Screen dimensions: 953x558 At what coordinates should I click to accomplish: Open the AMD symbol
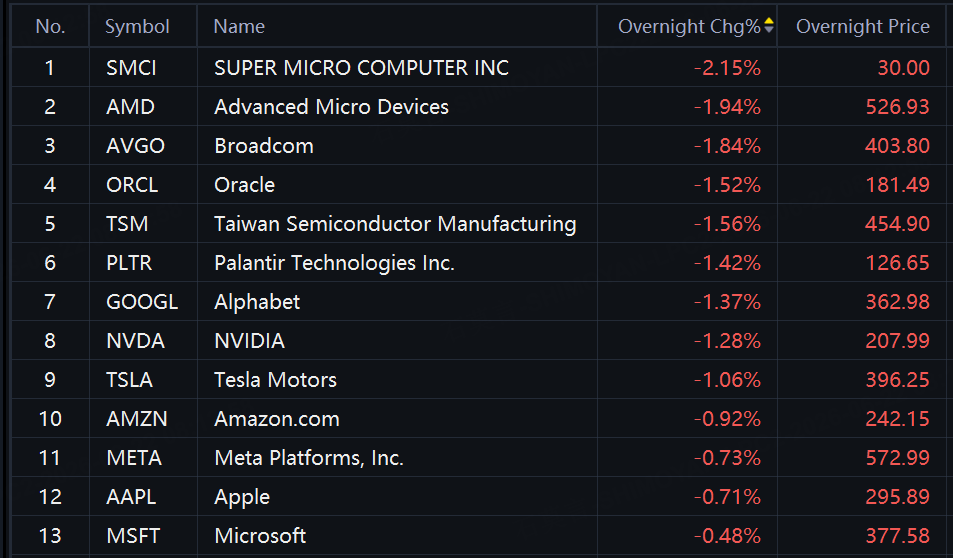click(x=130, y=107)
